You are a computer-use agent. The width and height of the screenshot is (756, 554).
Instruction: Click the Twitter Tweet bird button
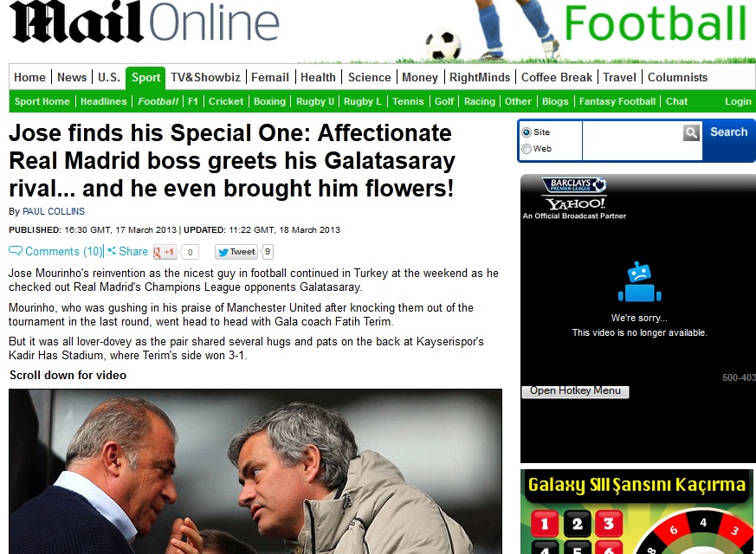tap(236, 252)
